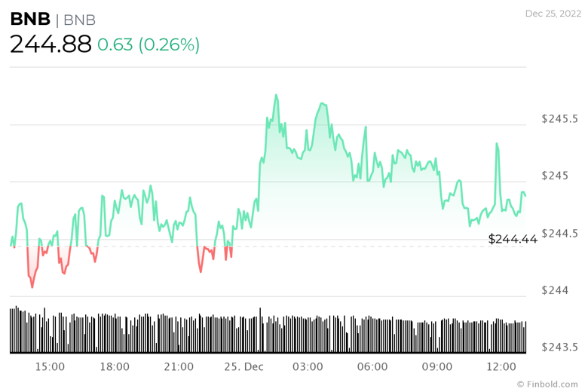Select the 15:00 time axis label
This screenshot has height=392, width=588.
(x=50, y=366)
